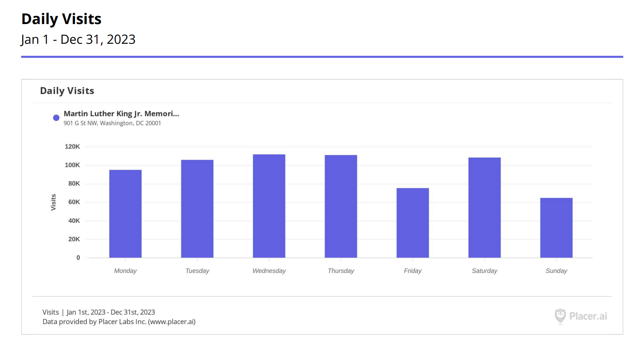Select the Friday visits bar
Screen dimensions: 644x347
[413, 223]
